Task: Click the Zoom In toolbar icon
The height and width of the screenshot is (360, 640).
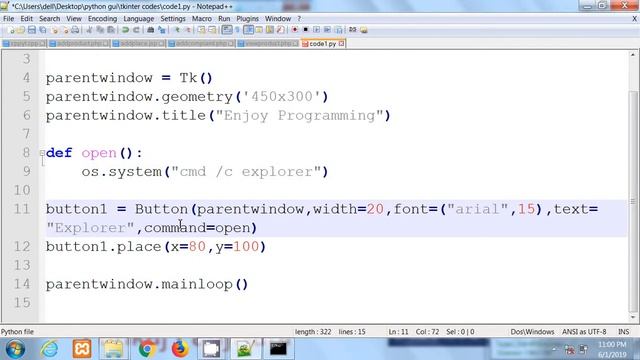Action: 177,30
